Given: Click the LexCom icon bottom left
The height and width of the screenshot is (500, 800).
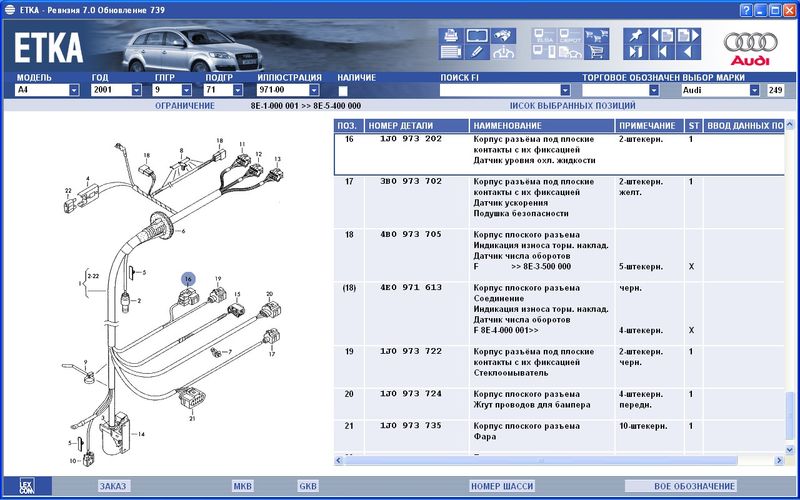Looking at the screenshot, I should [27, 486].
